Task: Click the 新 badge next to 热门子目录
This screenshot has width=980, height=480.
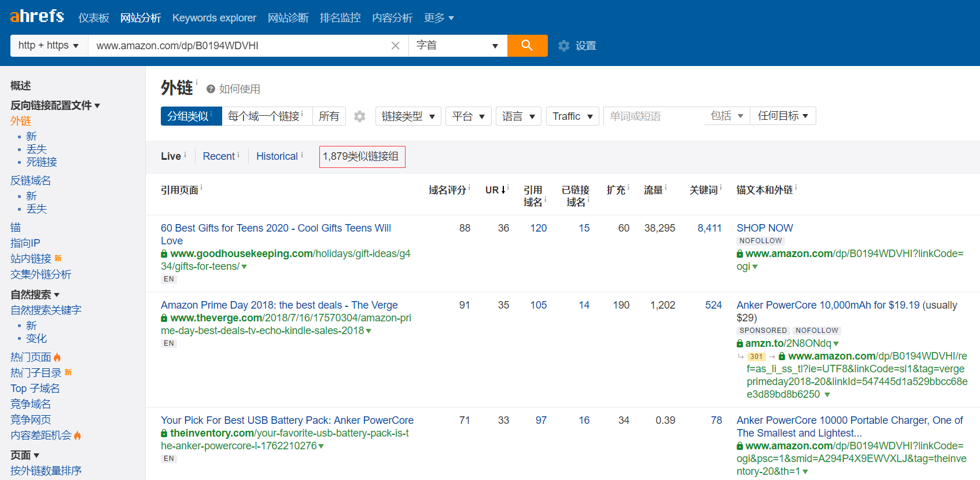Action: coord(68,372)
